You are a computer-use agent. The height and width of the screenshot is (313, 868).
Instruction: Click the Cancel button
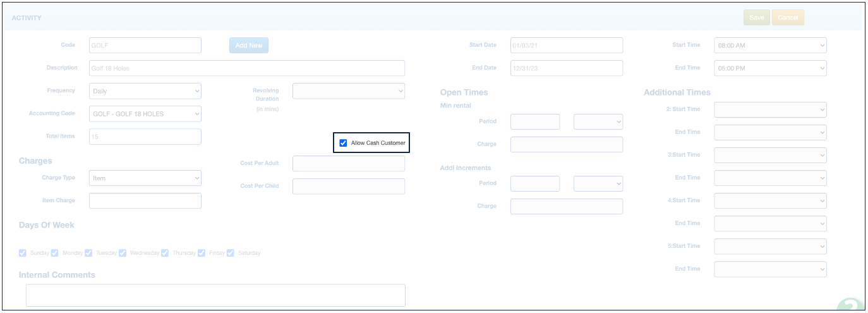[788, 18]
